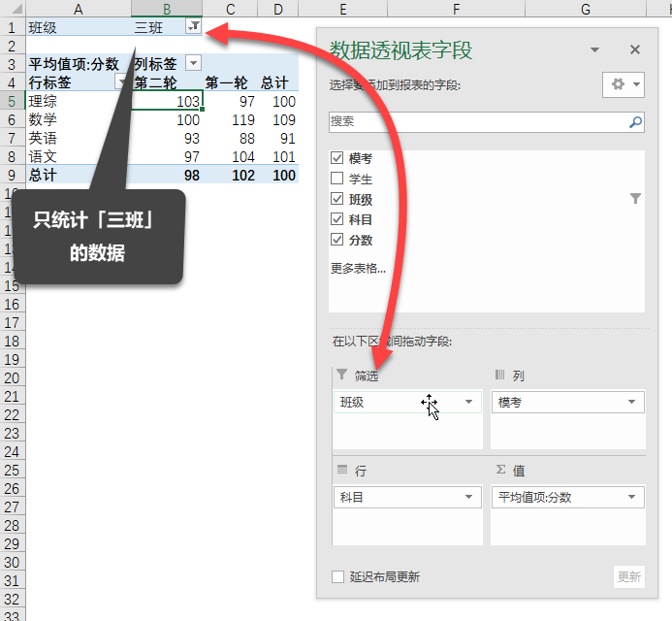Open the gear tools menu in field pane
Screen dimensions: 672x621
pos(623,84)
